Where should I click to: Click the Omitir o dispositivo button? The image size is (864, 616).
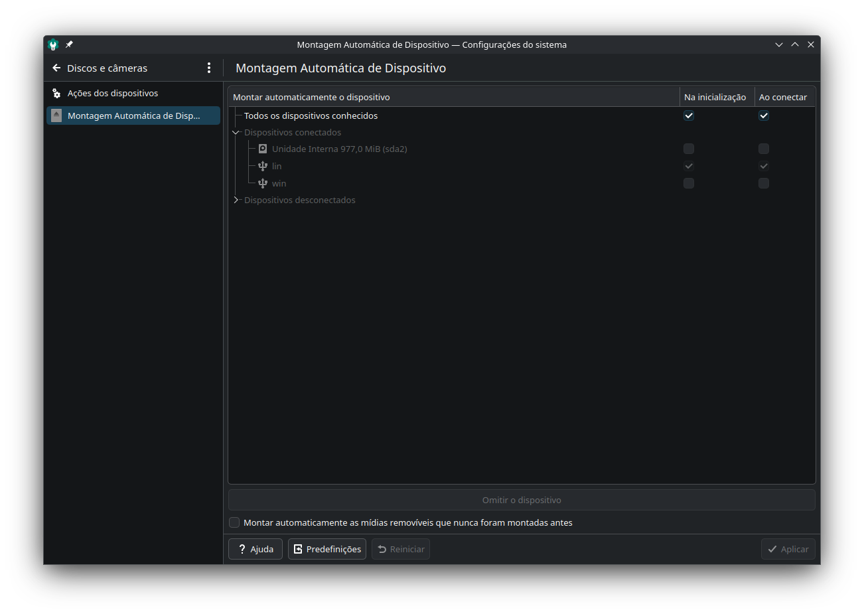coord(522,500)
